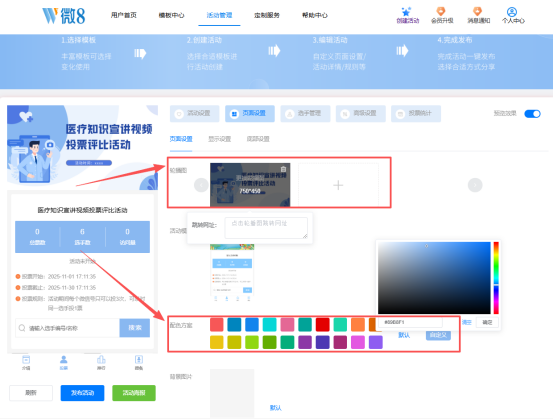The width and height of the screenshot is (554, 419).
Task: Delete the carousel image via trash icon
Action: 283,169
